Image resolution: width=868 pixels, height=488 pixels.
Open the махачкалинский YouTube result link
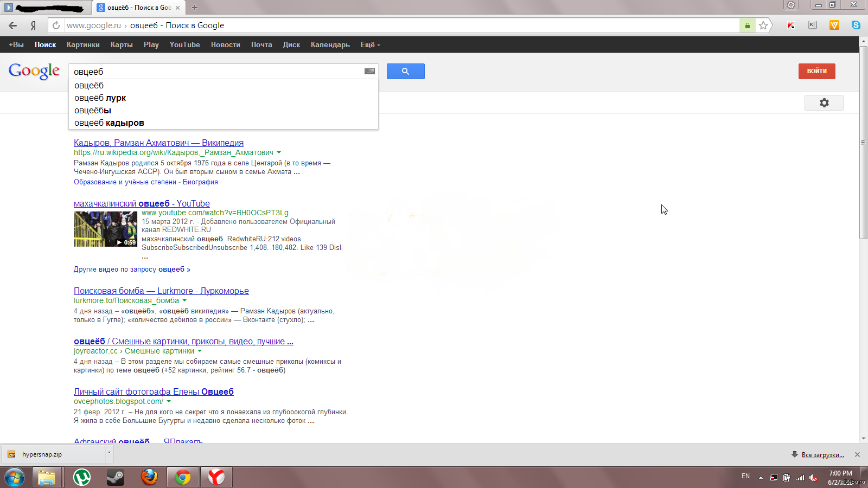pyautogui.click(x=142, y=203)
